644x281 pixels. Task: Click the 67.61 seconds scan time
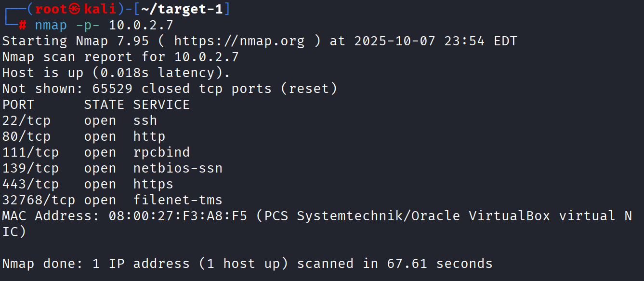point(440,264)
